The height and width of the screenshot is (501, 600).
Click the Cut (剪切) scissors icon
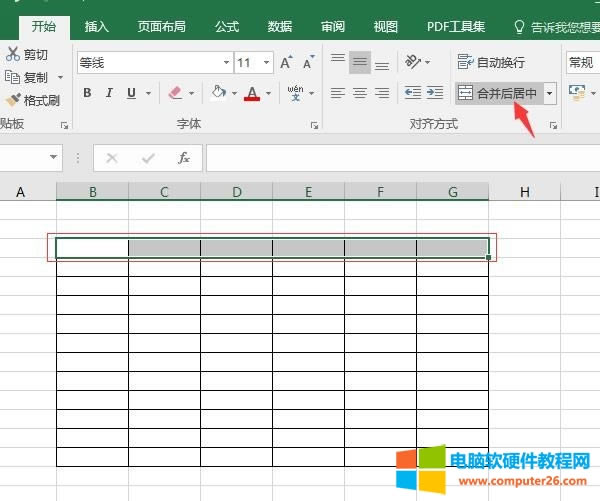[x=13, y=54]
